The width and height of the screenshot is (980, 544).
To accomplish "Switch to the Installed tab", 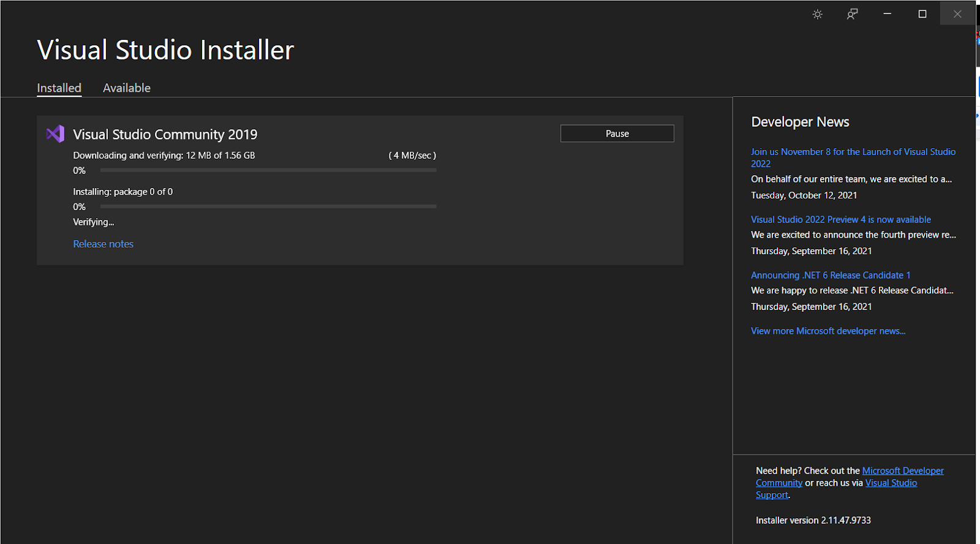I will (59, 88).
